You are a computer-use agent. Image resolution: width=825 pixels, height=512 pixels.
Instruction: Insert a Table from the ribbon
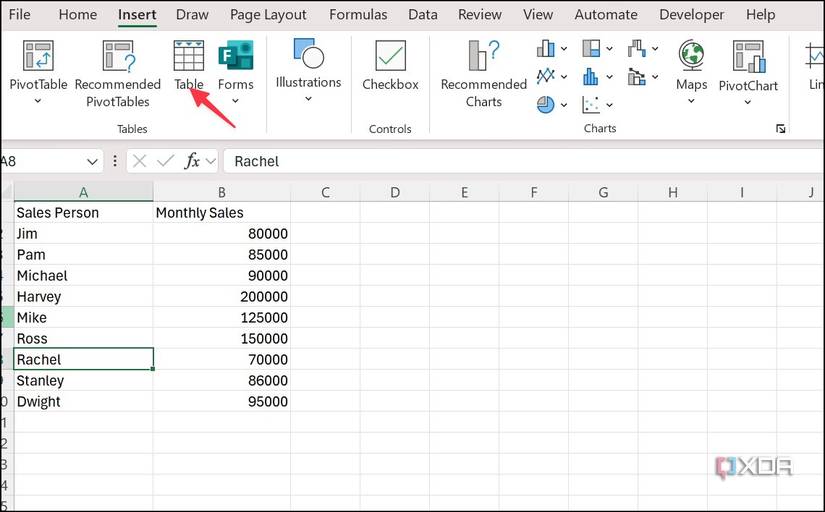[x=188, y=65]
